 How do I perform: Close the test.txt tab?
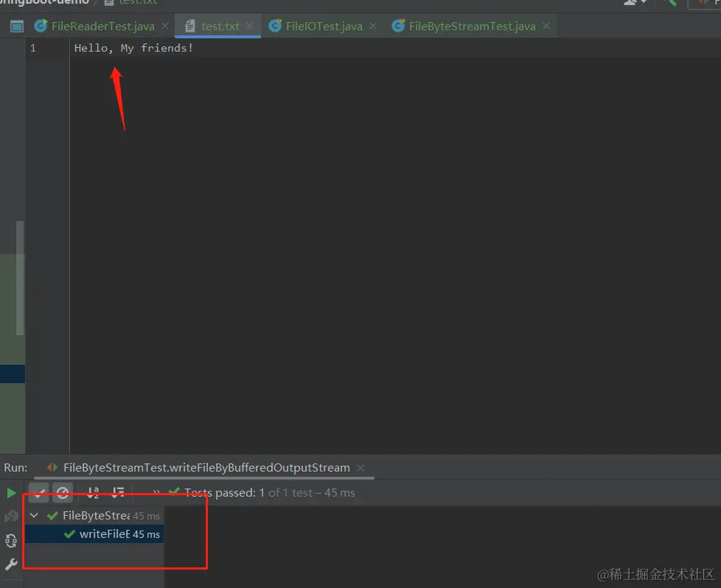(250, 27)
